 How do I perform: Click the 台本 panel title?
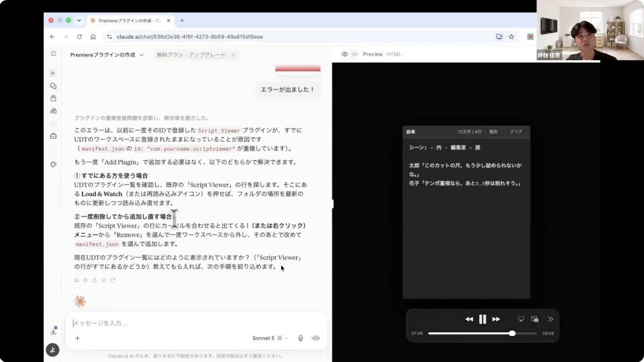coord(411,132)
